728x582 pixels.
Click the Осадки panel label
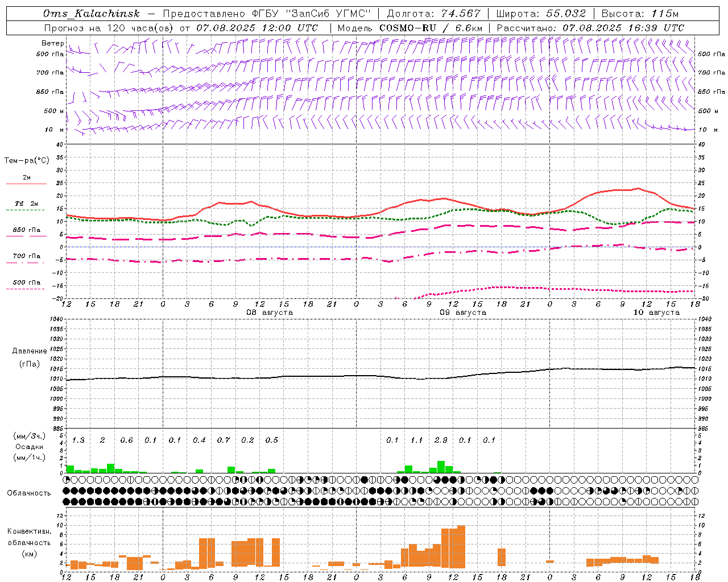pos(29,447)
